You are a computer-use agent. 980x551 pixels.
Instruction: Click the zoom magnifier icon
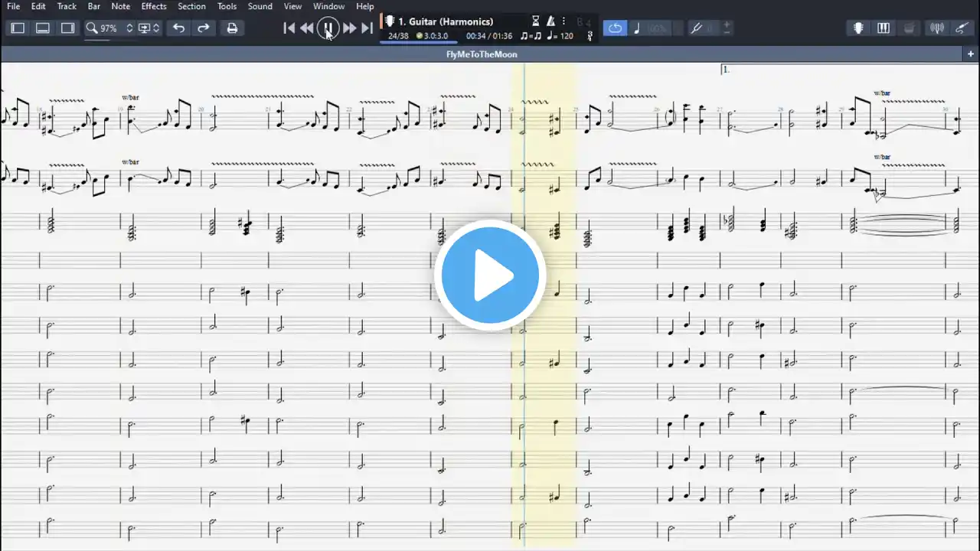(x=92, y=28)
